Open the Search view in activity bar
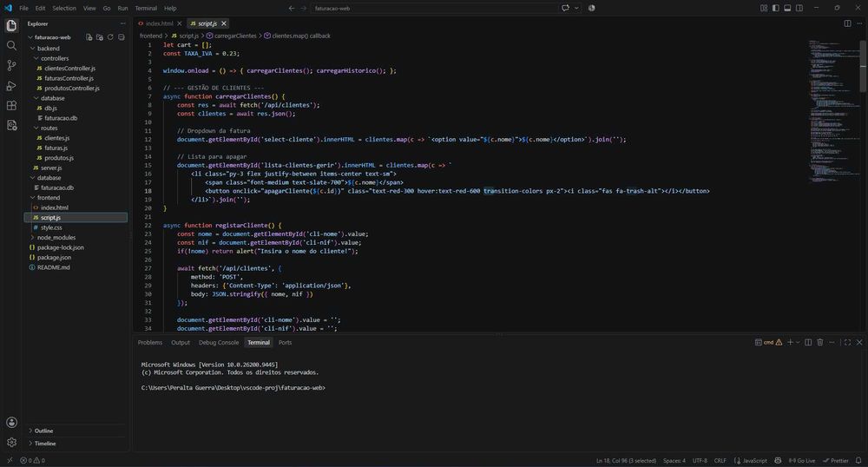This screenshot has width=868, height=467. pos(11,45)
